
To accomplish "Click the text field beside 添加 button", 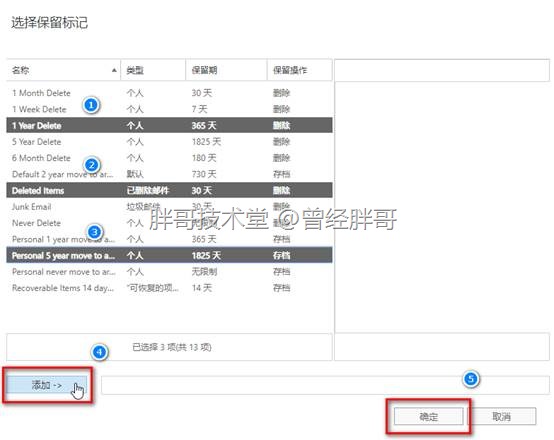I will [x=325, y=385].
